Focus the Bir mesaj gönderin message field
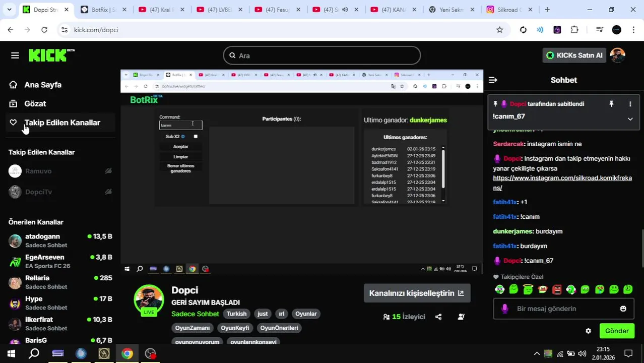Screen dimensions: 644x363 pyautogui.click(x=563, y=309)
